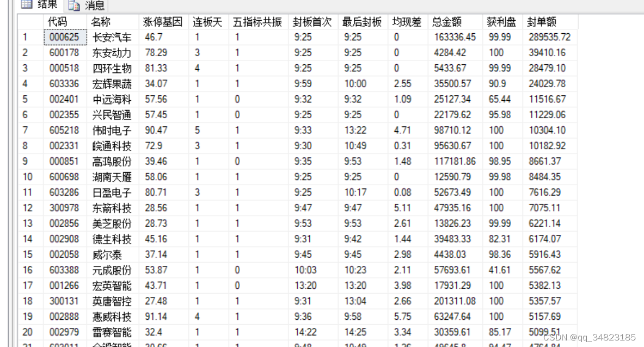Click the 总金额 value 163336.45

click(x=455, y=38)
